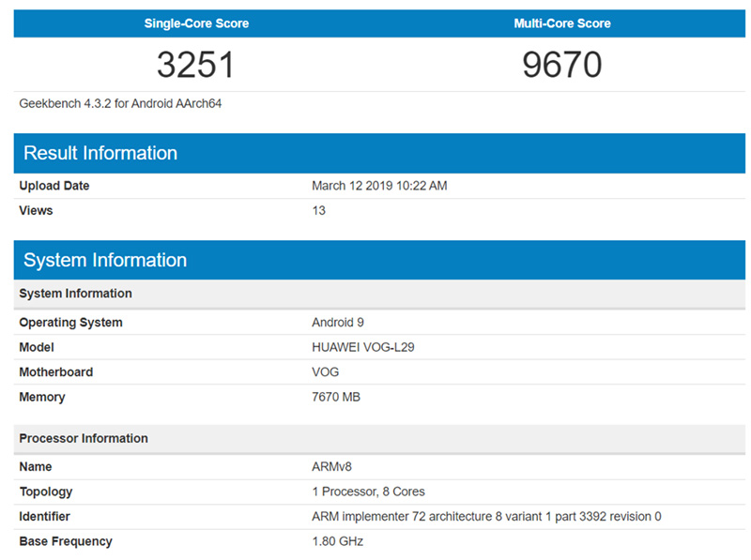Click the blue System Information section header
The width and height of the screenshot is (751, 560).
coord(105,260)
